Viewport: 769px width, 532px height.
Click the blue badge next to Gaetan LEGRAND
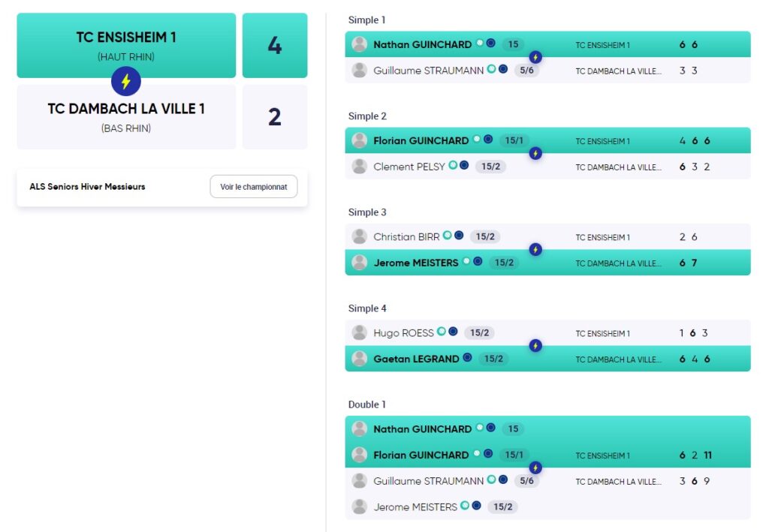[x=467, y=358]
